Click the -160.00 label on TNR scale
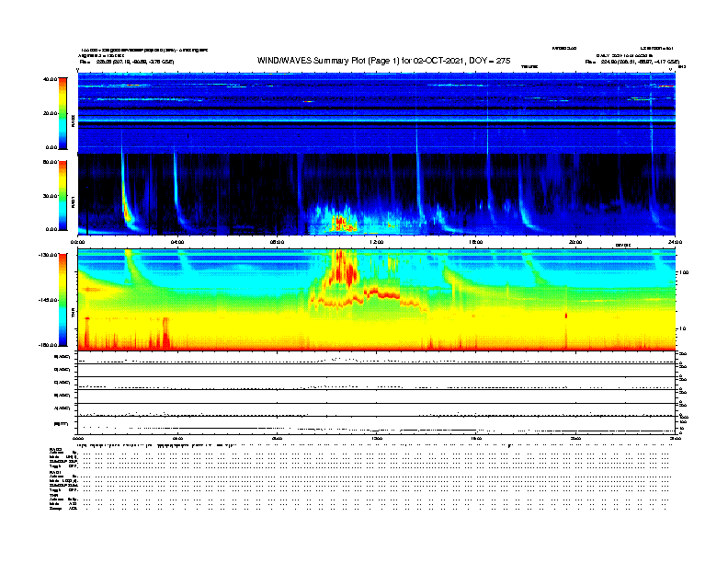 (48, 345)
